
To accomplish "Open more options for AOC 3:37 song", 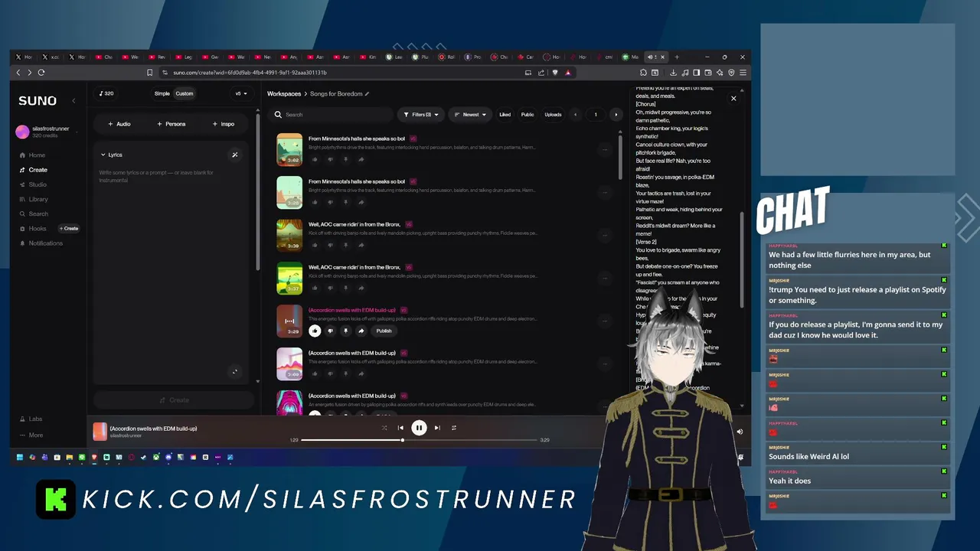I will 605,279.
